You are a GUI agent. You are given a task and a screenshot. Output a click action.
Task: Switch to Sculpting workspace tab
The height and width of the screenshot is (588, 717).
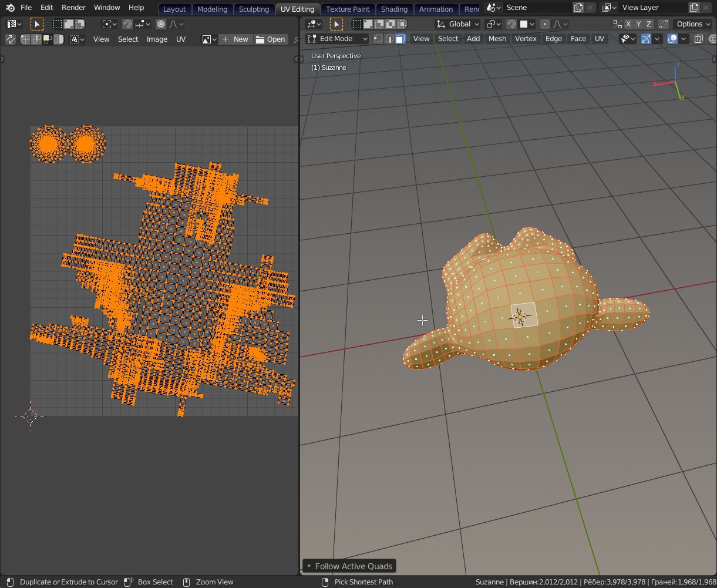pyautogui.click(x=254, y=9)
